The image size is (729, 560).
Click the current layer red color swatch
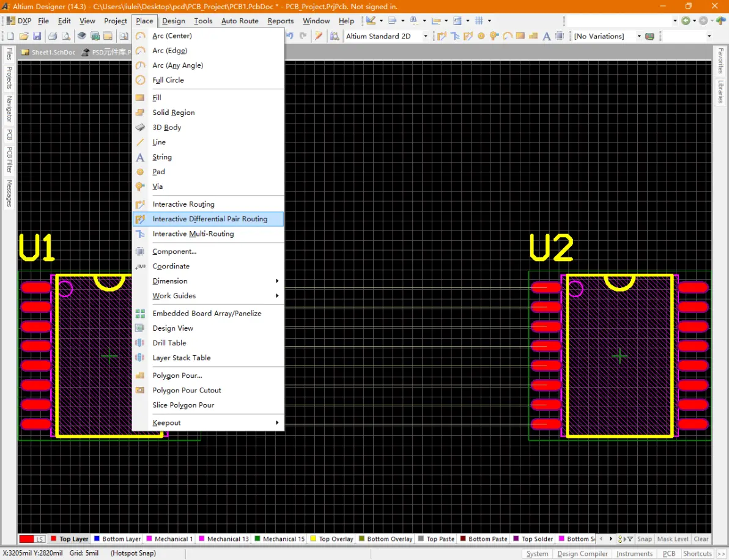pyautogui.click(x=26, y=539)
